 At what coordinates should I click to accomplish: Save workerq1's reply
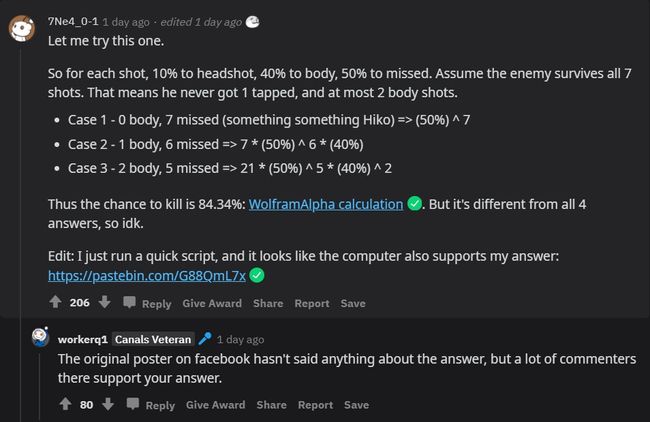(x=356, y=405)
